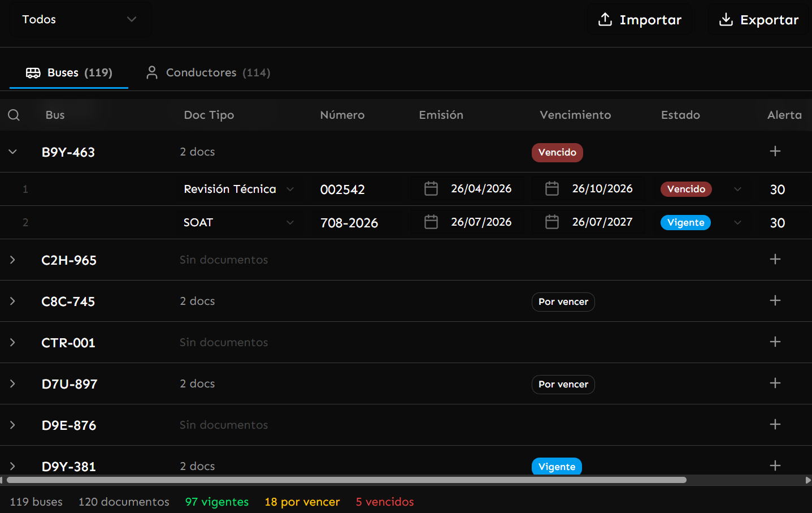Click the Exportar button
This screenshot has width=812, height=513.
pos(758,20)
